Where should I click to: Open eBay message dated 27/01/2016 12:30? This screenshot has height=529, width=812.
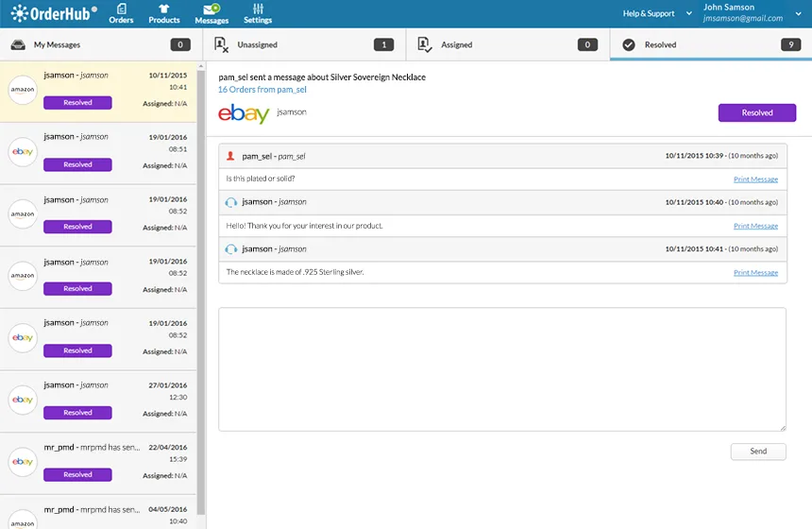coord(98,401)
